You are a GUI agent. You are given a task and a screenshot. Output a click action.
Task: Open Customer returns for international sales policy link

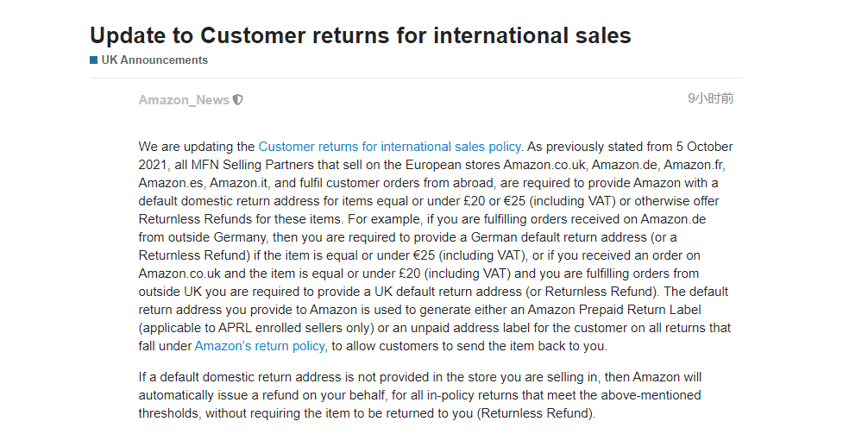(389, 147)
